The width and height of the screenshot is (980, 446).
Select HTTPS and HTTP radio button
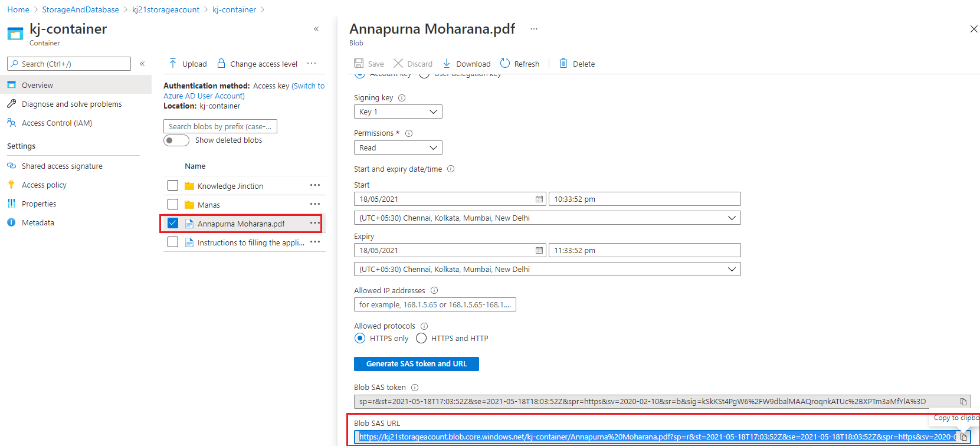pos(421,338)
